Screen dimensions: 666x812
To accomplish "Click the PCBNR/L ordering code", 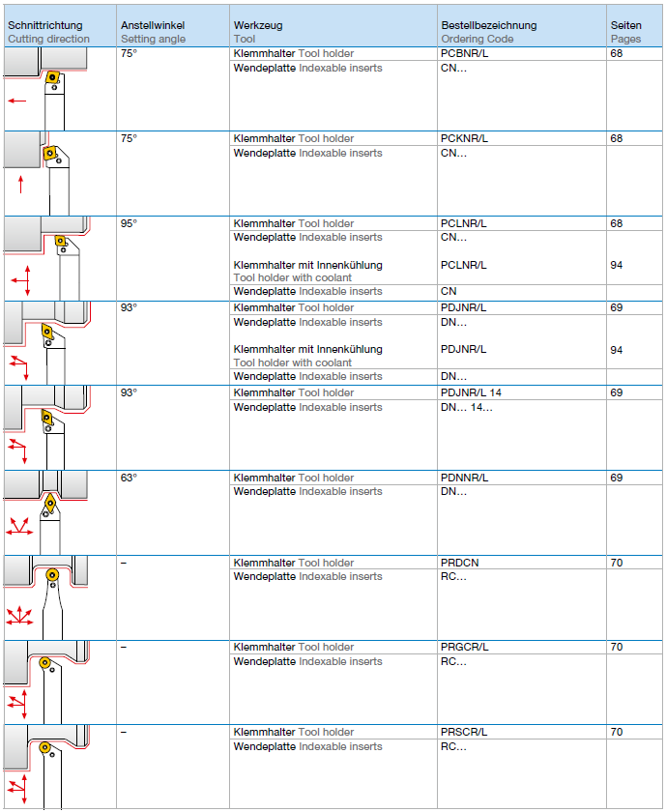I will tap(464, 54).
